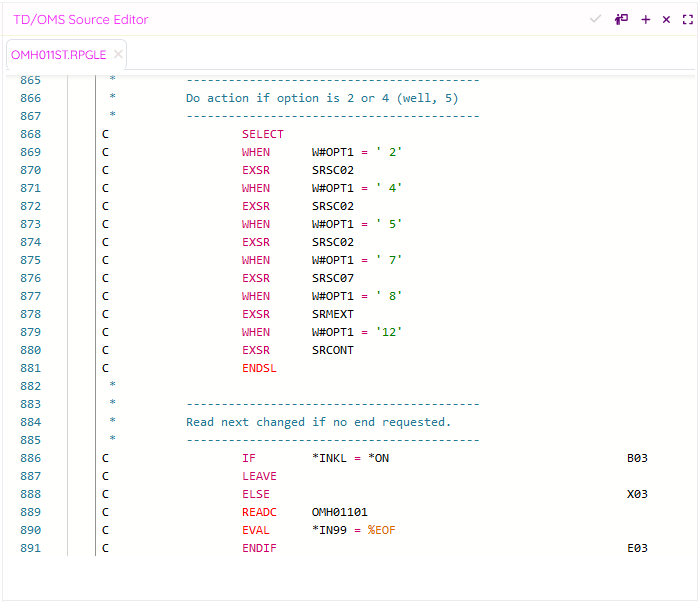Place cursor on the READC opcode
Screen dimensions: 698x602
pos(259,512)
